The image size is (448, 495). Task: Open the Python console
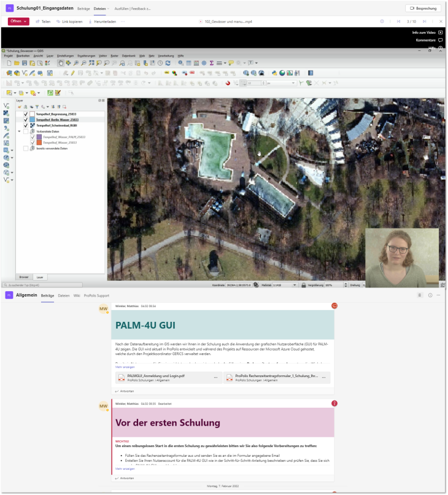(x=274, y=73)
